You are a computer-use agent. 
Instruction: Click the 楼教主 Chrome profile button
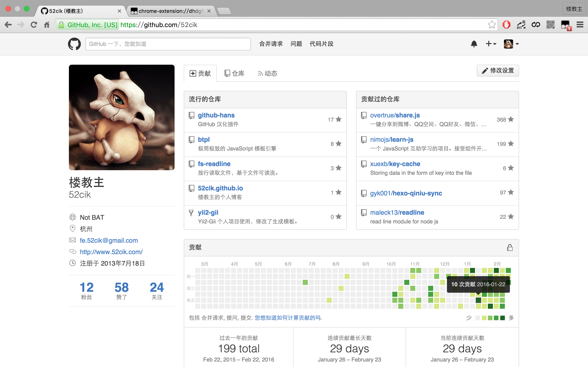pos(574,9)
